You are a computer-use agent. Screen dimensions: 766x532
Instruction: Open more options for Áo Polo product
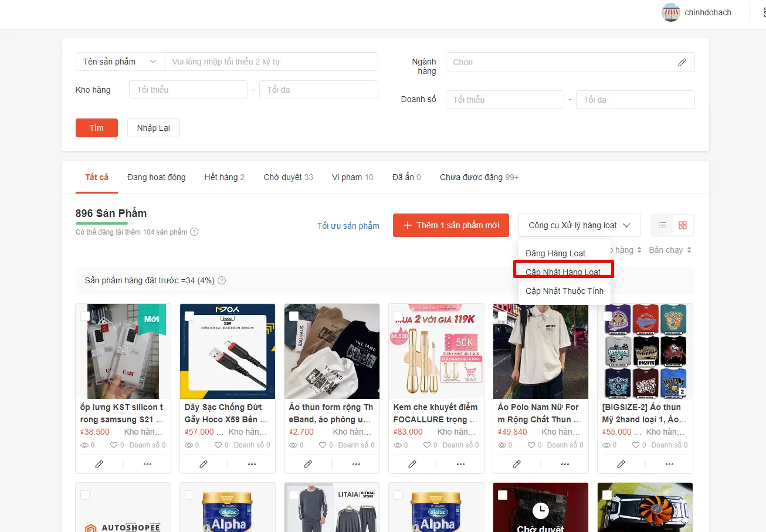[x=565, y=464]
